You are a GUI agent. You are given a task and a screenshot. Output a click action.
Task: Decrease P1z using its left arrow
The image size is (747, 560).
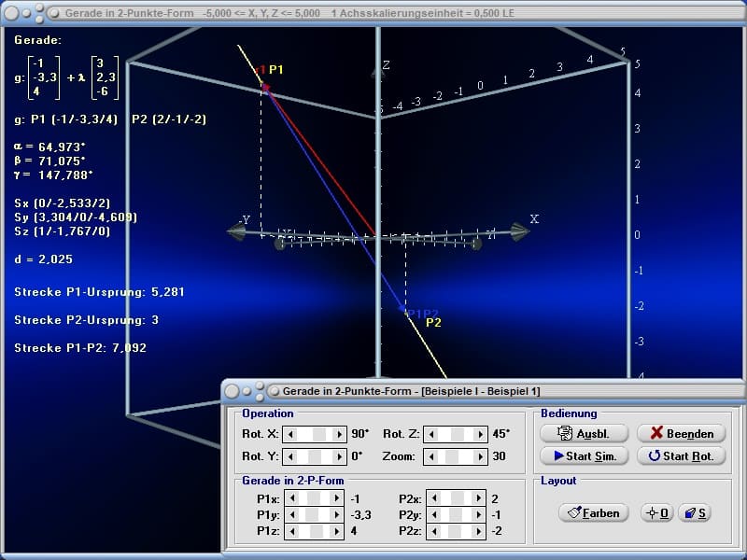(x=292, y=531)
